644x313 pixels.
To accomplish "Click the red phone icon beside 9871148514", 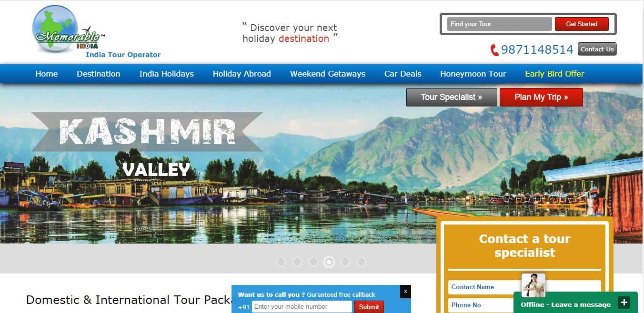I will [494, 50].
